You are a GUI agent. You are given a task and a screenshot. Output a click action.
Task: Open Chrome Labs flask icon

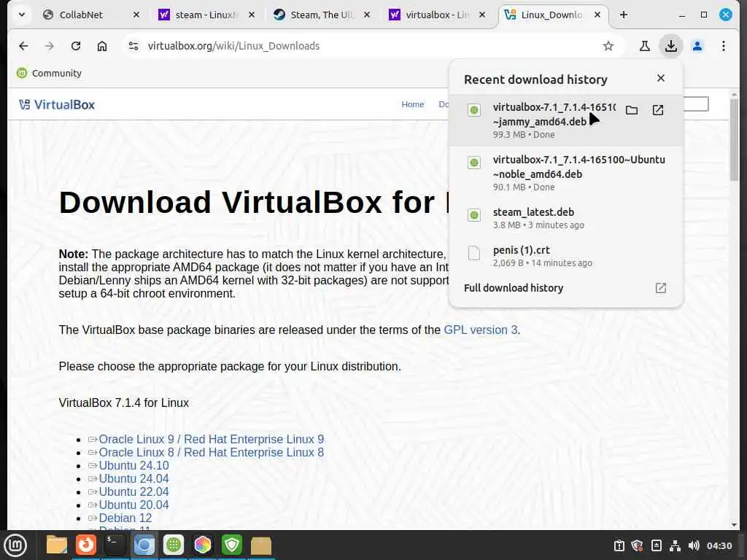click(645, 46)
